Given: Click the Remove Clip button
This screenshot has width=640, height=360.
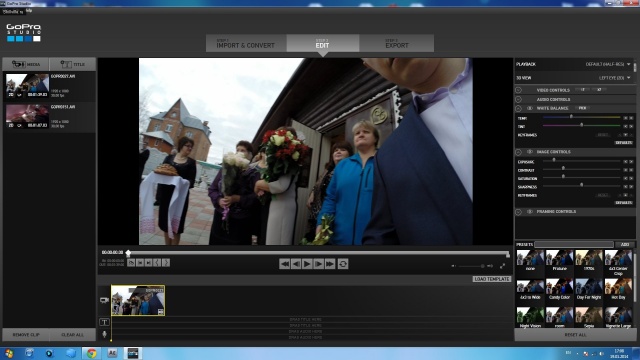Looking at the screenshot, I should tap(26, 335).
